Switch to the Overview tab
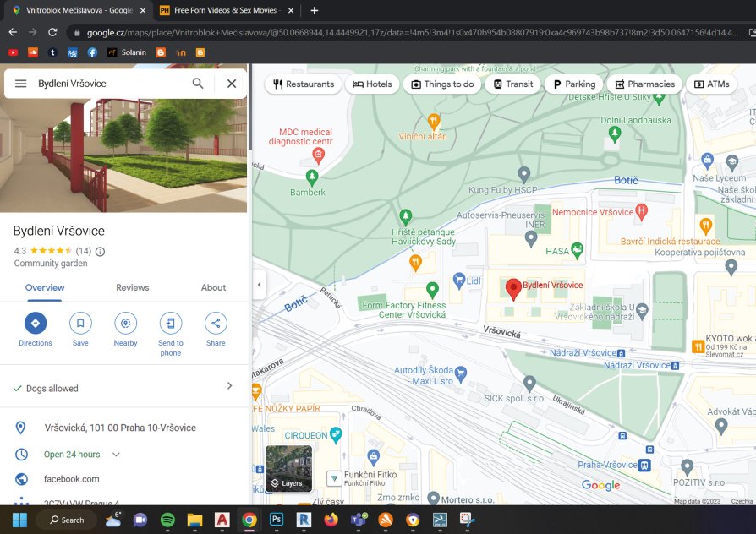 [x=45, y=288]
